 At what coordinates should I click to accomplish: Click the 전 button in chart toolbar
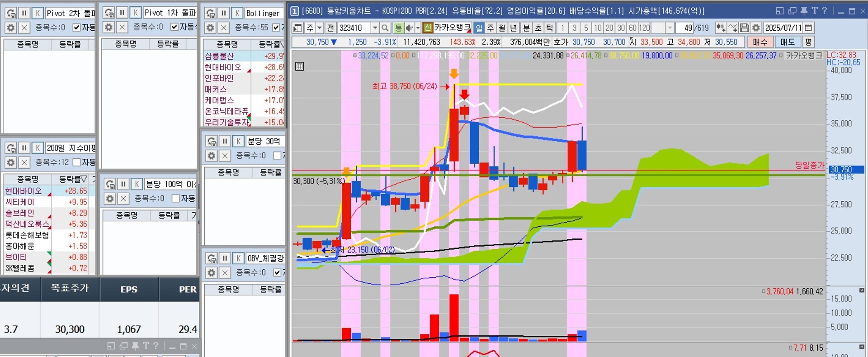331,28
